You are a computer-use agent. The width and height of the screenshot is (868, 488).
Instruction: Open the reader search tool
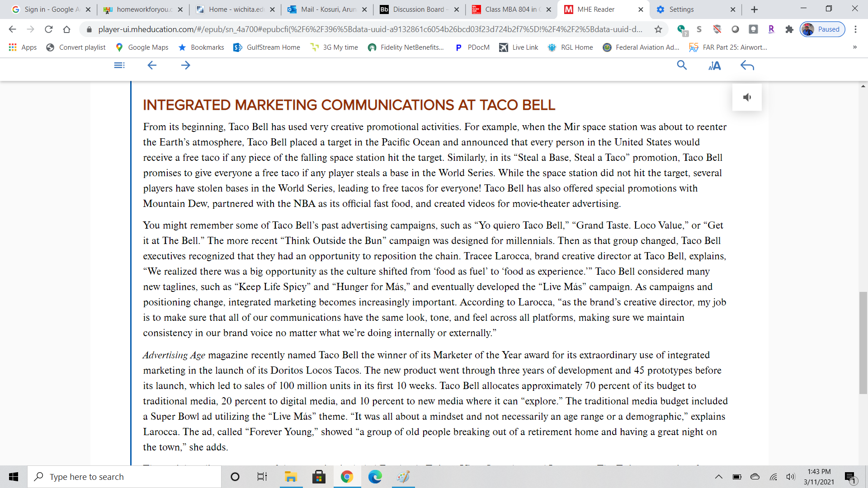682,66
